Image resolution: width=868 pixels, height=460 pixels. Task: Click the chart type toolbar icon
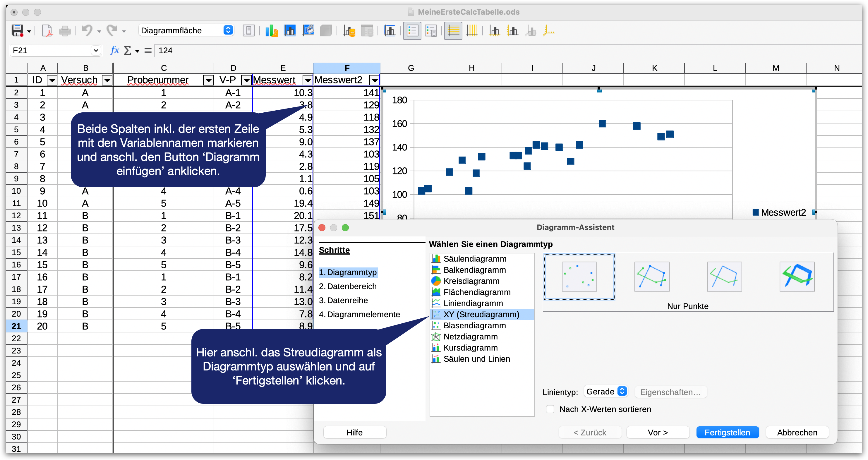(271, 31)
